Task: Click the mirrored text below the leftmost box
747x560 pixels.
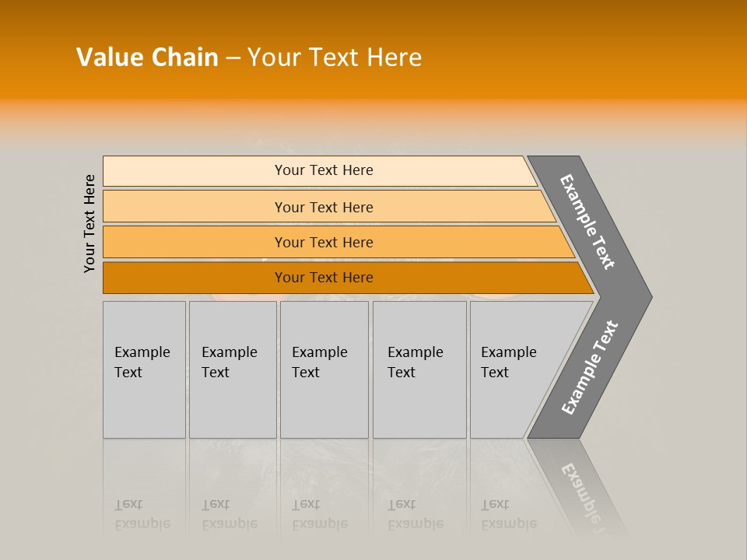Action: coord(142,514)
